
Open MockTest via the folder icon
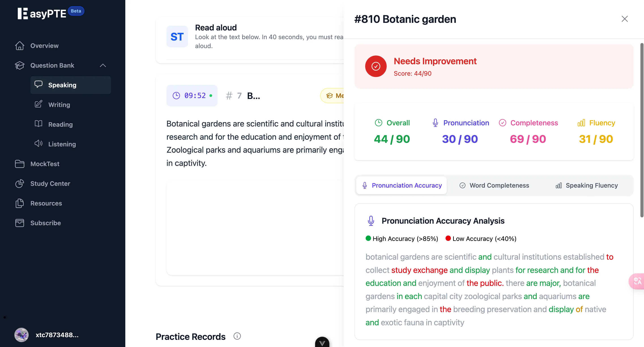pyautogui.click(x=19, y=164)
